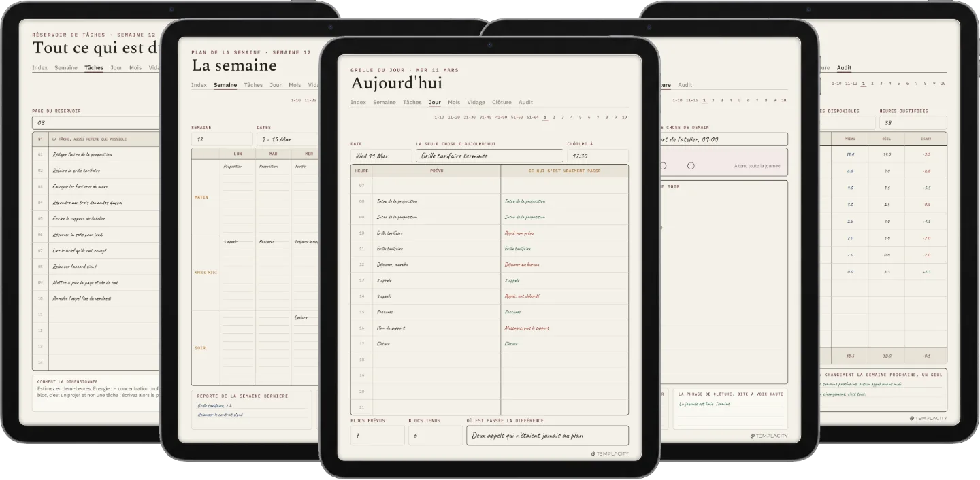Select the leftmost visible radio circle on the Clôture tablet
Screen dimensions: 980x480
[x=663, y=166]
